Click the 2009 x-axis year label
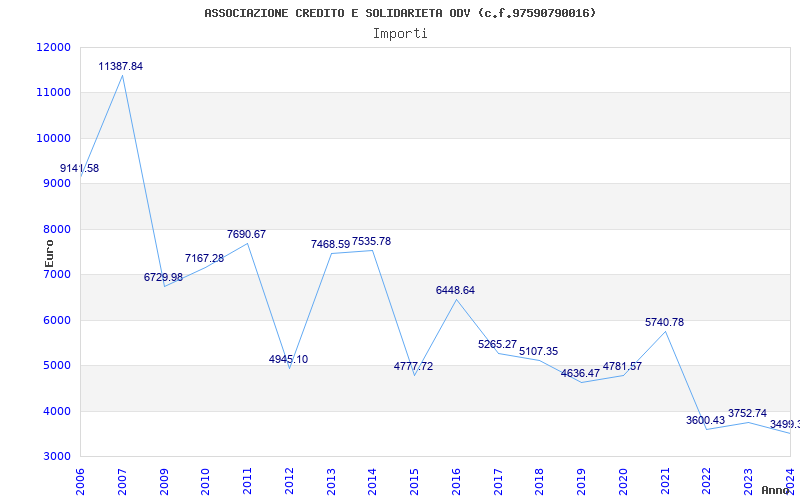The image size is (800, 500). click(164, 482)
